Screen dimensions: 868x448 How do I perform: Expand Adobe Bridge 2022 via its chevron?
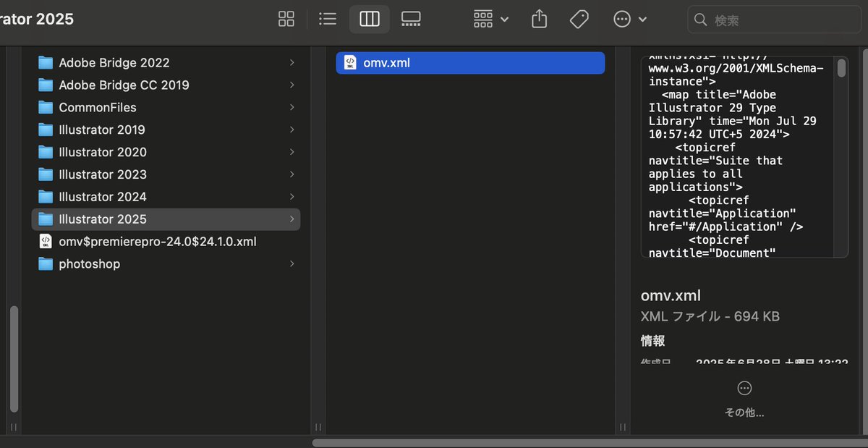292,63
